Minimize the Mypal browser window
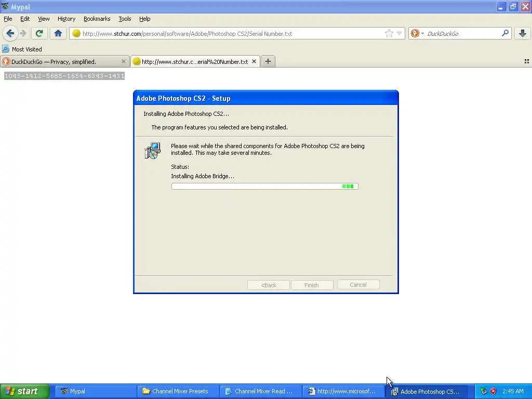 tap(501, 6)
